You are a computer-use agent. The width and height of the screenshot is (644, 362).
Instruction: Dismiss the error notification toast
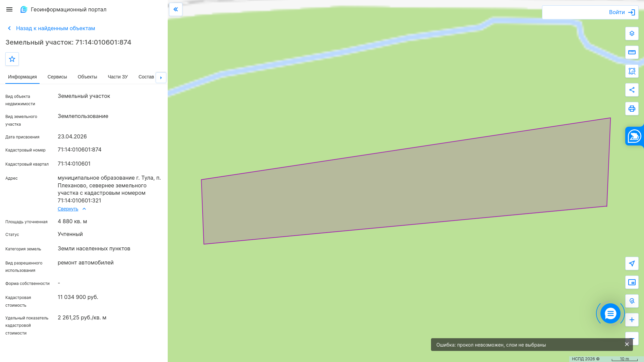pos(627,344)
